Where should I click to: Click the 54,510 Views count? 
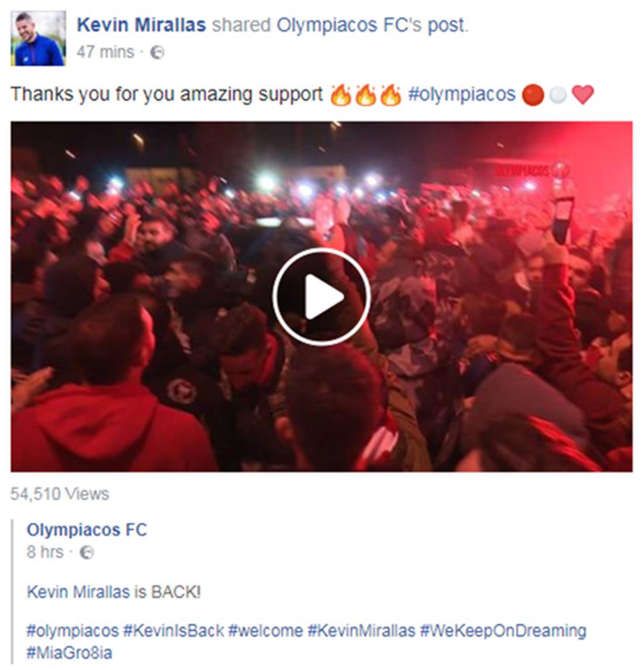[x=60, y=494]
